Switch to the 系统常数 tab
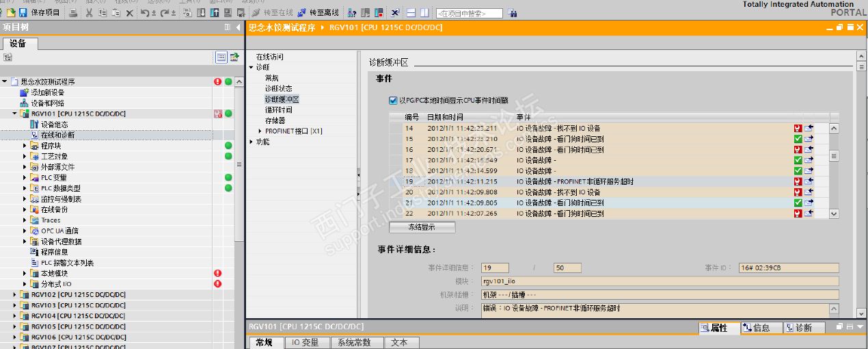 pos(356,343)
